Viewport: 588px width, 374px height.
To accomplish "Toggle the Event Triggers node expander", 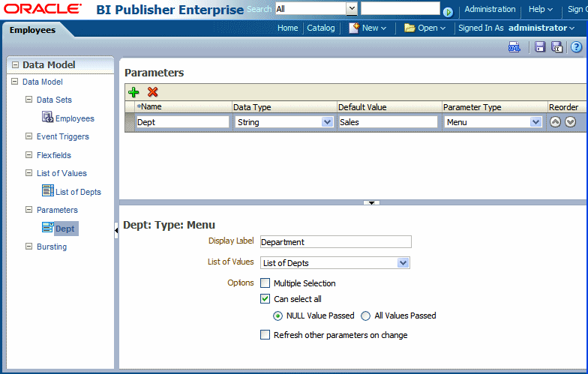I will pyautogui.click(x=28, y=136).
